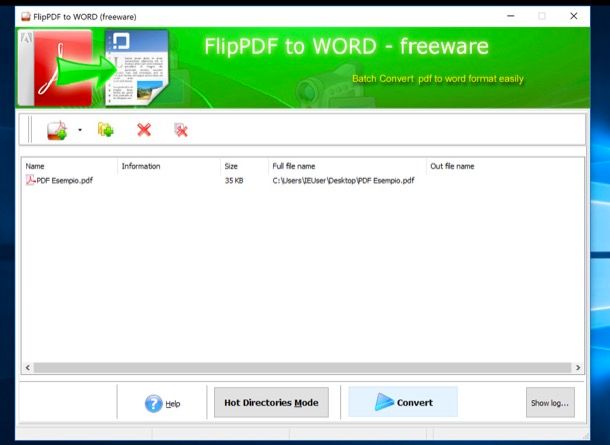Click the 35 KB size cell

pos(234,180)
